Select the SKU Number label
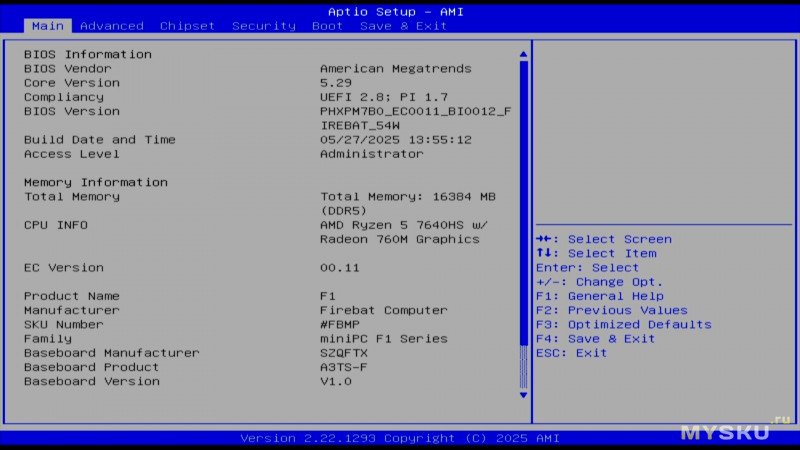The height and width of the screenshot is (450, 800). pyautogui.click(x=64, y=324)
